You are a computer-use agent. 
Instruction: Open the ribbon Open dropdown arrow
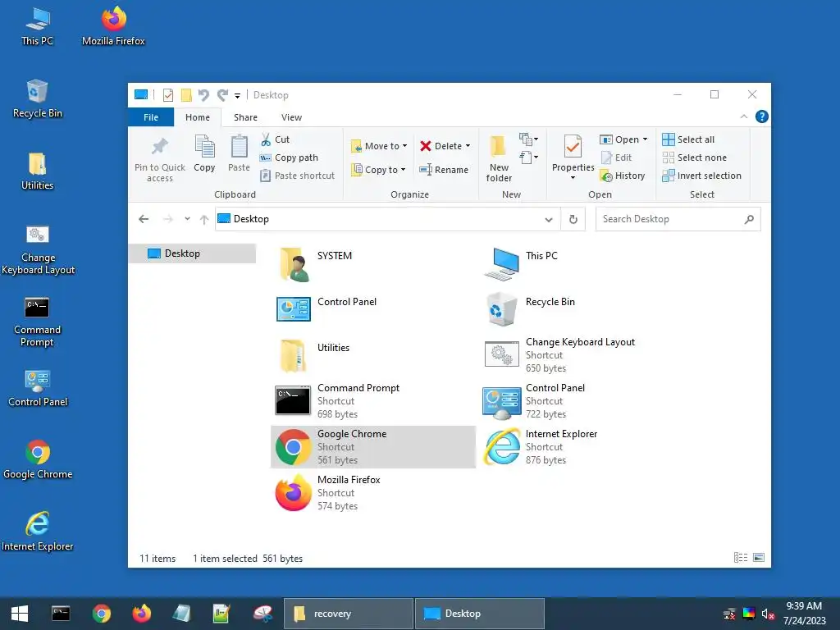(x=645, y=139)
